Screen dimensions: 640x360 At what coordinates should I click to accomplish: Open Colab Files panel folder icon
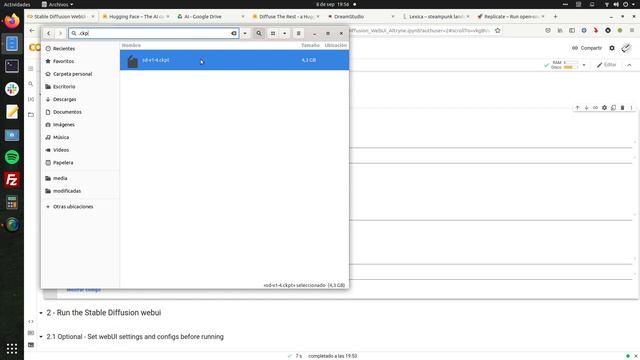[31, 115]
